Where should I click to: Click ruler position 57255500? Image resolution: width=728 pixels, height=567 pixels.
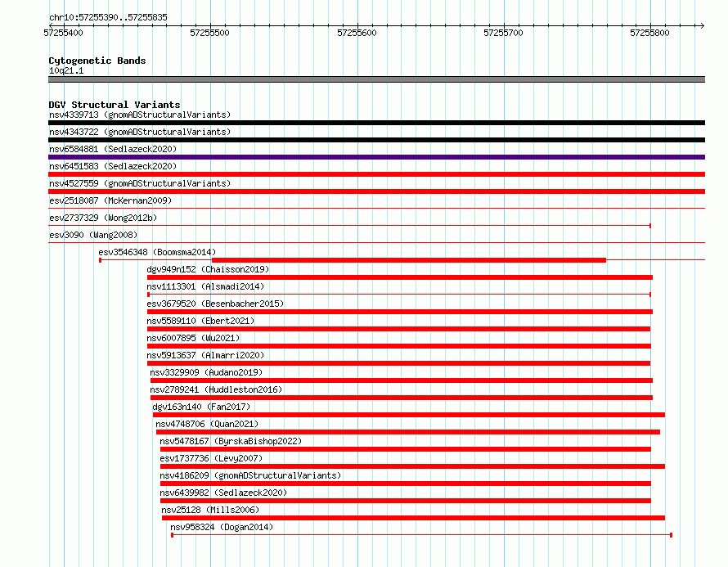coord(210,33)
